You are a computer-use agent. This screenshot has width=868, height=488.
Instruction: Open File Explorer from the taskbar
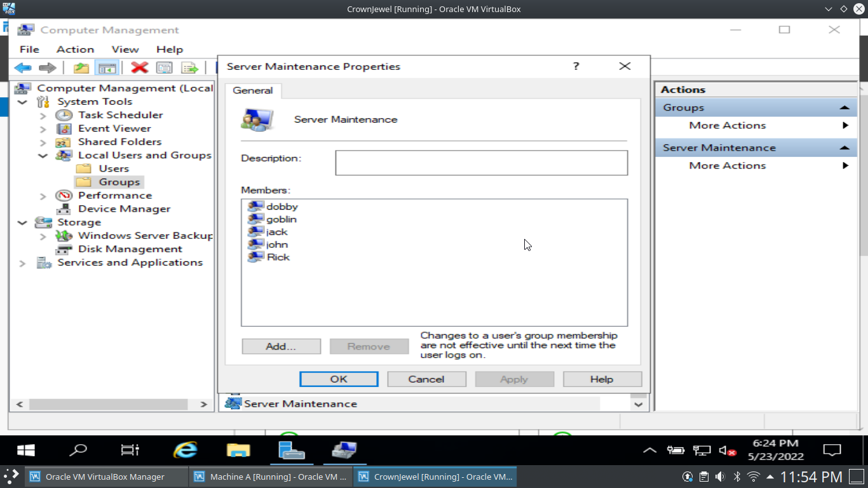[x=238, y=451]
